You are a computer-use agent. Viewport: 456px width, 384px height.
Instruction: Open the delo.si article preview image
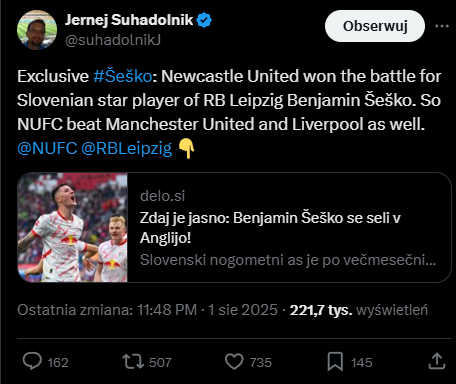click(x=72, y=227)
